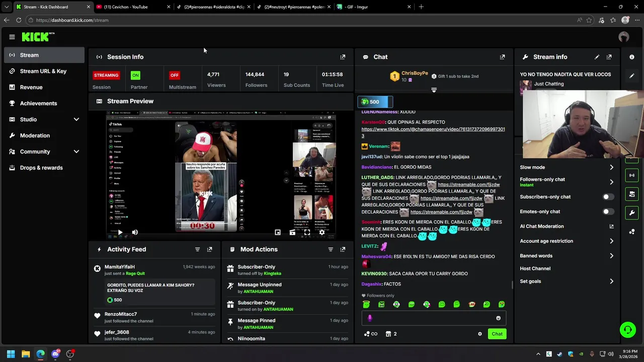The height and width of the screenshot is (362, 644).
Task: Click the Multistream OFF indicator
Action: pos(175,75)
